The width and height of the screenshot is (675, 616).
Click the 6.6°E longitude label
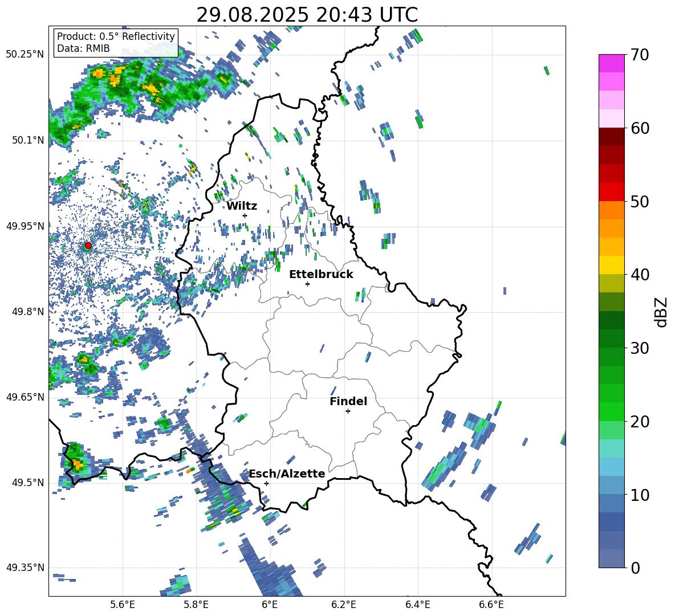click(x=491, y=605)
